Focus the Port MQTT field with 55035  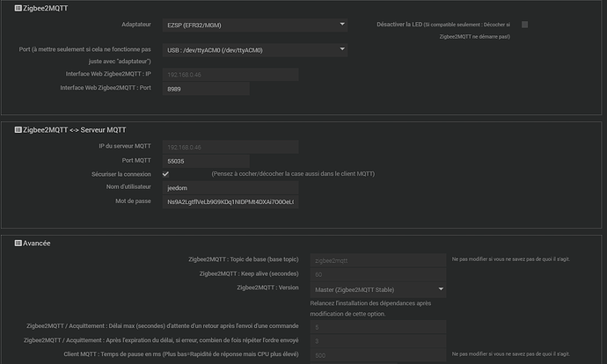click(207, 161)
